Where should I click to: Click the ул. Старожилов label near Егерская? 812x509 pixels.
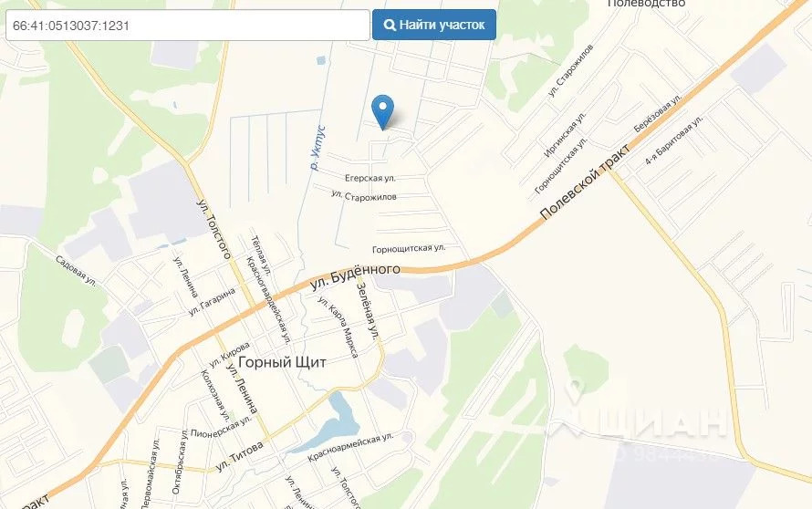pos(364,196)
